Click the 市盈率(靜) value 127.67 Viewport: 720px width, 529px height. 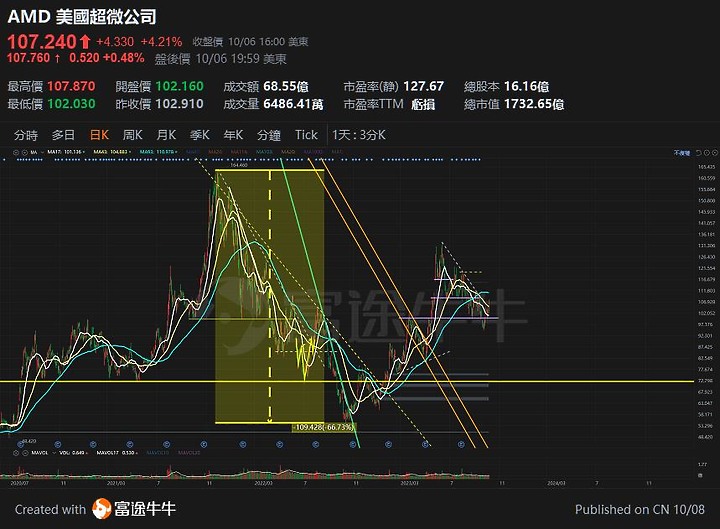tap(423, 86)
